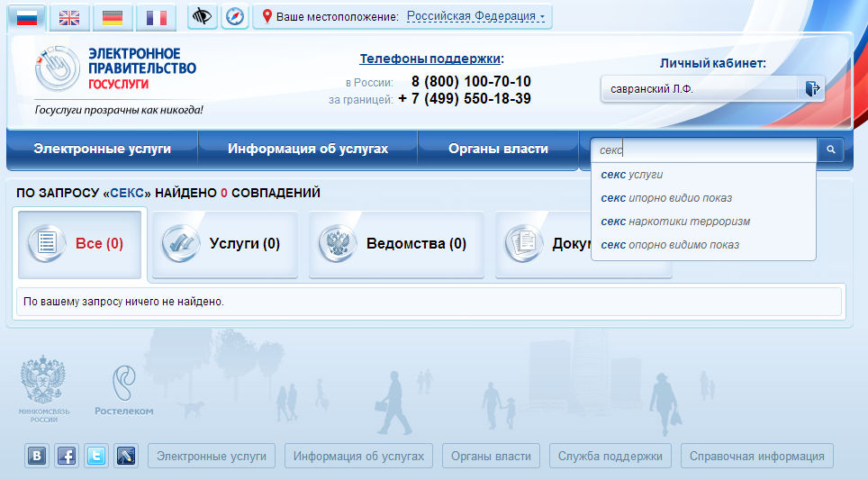The image size is (868, 480).
Task: Click the Ведомства eagle emblem icon
Action: tap(337, 243)
